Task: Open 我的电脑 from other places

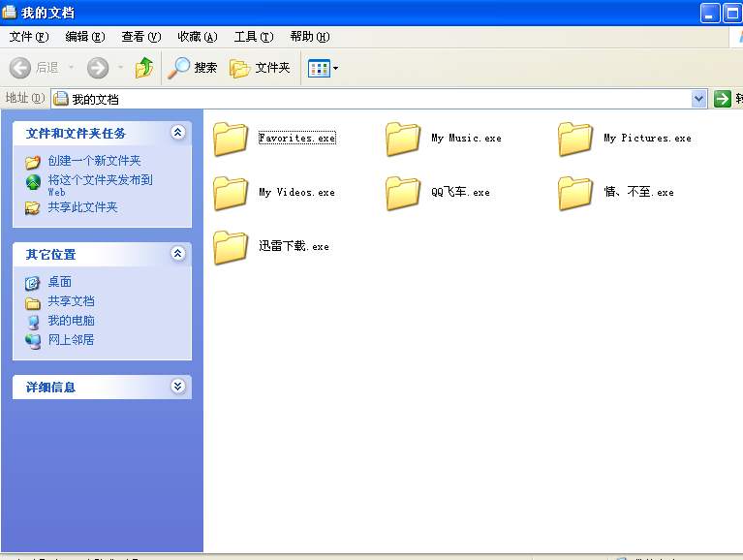Action: (71, 321)
